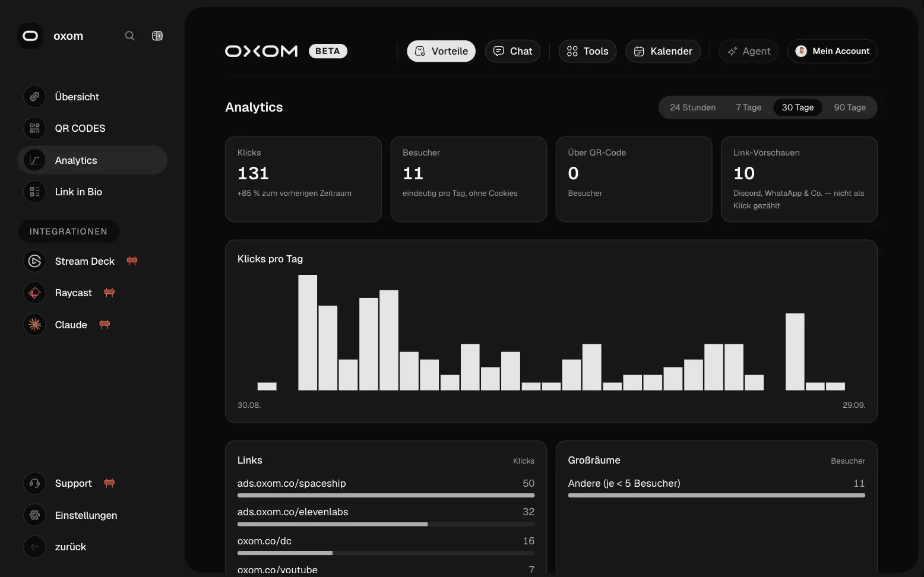
Task: Click oxom.co/dc link row
Action: 386,544
